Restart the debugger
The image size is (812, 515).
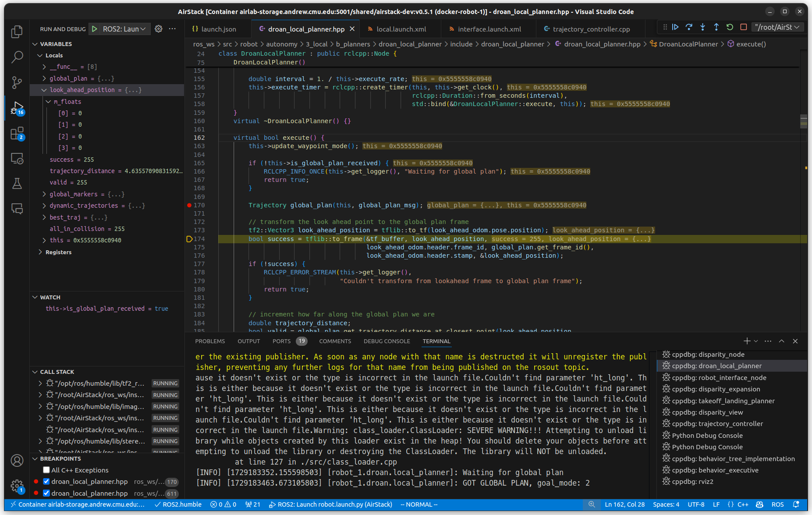[x=730, y=27]
